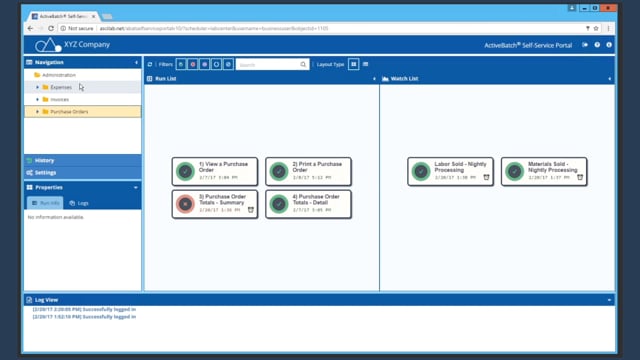The width and height of the screenshot is (640, 360).
Task: Close the ActiveBatch Self-Service browser tab
Action: 93,16
